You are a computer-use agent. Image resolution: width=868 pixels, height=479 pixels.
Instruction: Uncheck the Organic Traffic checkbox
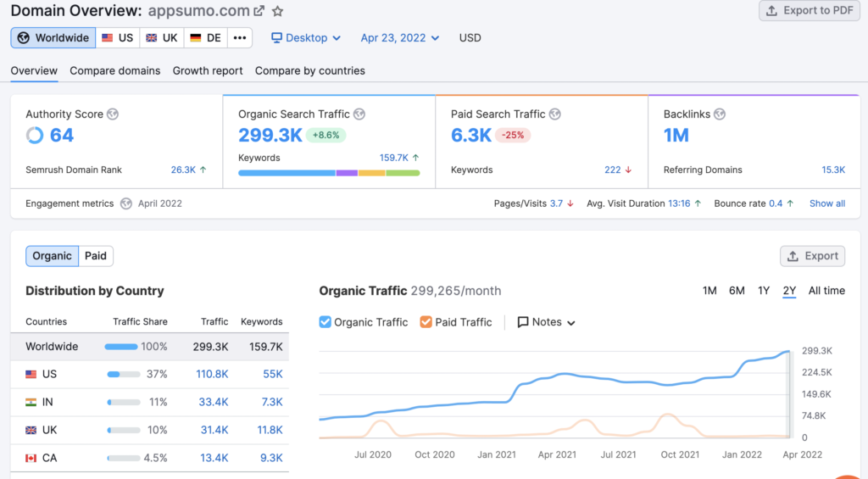325,321
